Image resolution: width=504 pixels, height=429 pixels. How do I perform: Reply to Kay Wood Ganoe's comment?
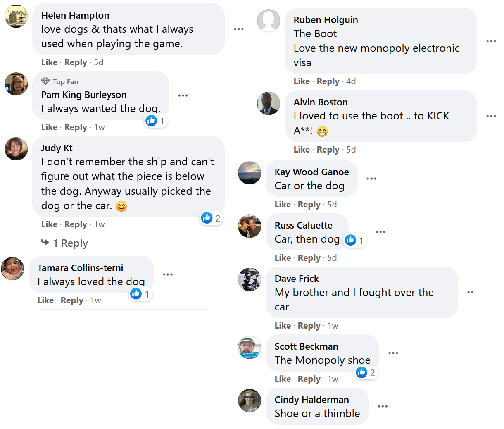309,205
